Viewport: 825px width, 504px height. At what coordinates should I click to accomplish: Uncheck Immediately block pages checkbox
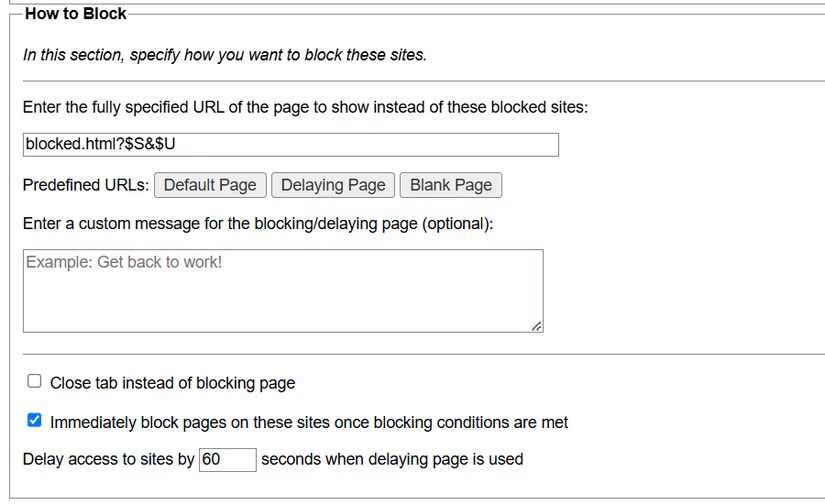[x=35, y=421]
